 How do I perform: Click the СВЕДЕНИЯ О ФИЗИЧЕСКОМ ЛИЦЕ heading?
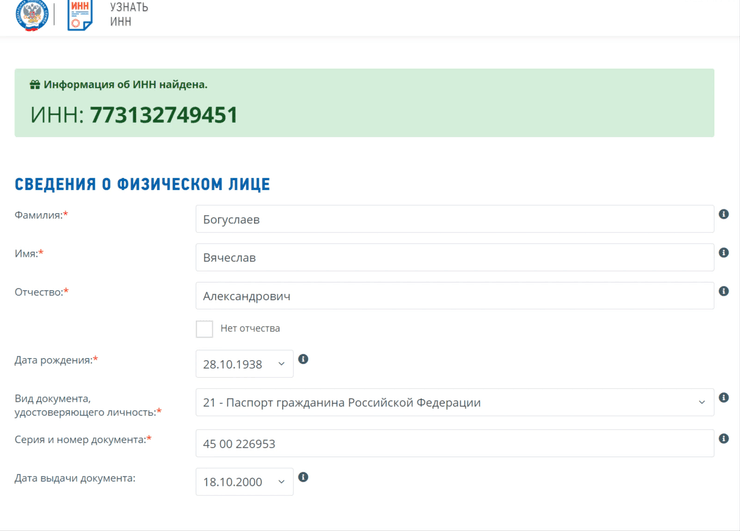coord(143,184)
